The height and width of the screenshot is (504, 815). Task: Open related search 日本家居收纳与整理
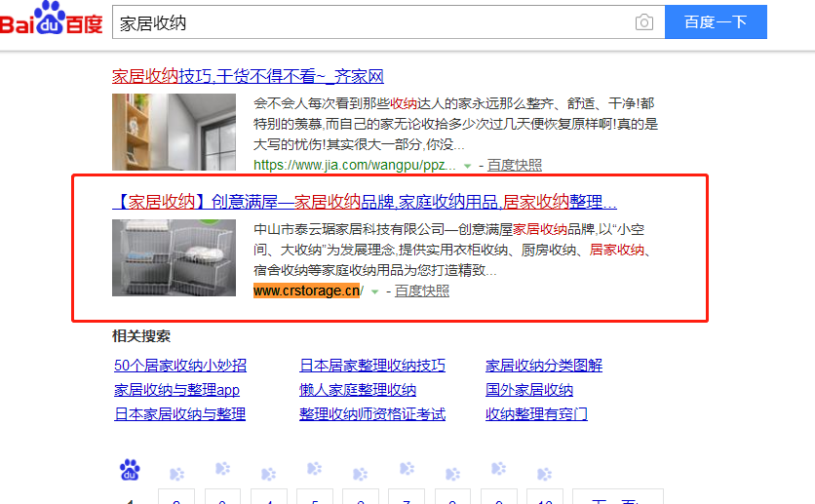pos(179,414)
